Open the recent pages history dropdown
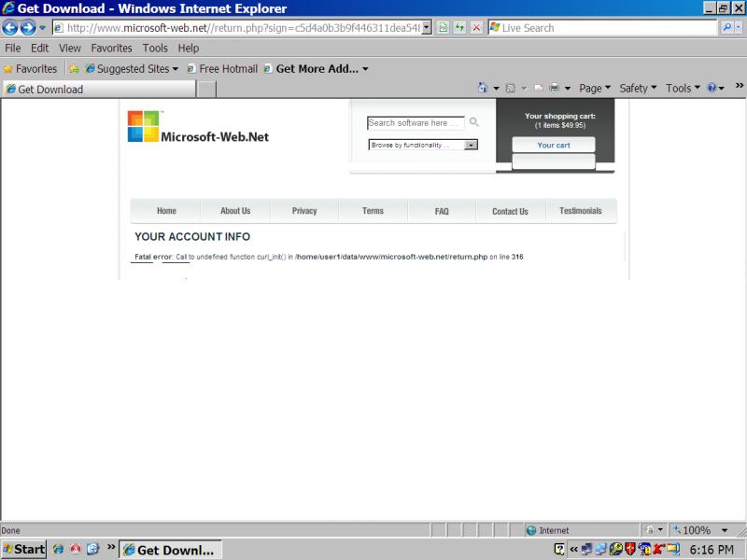 (42, 28)
